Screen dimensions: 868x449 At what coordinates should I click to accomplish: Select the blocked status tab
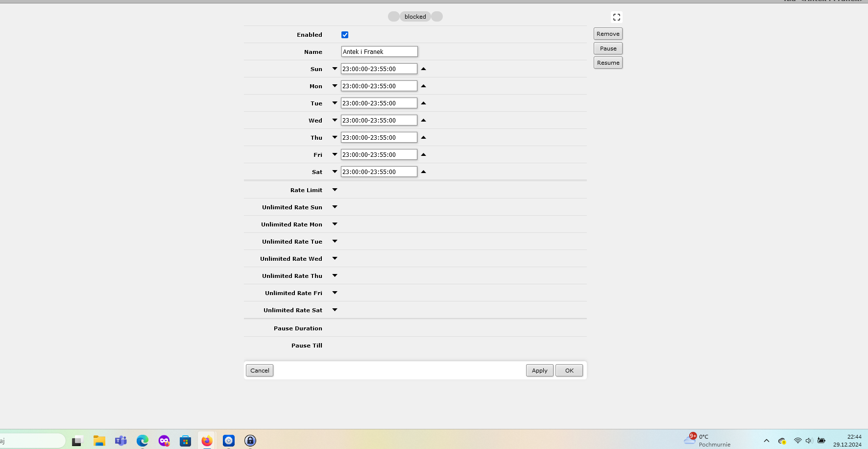415,16
